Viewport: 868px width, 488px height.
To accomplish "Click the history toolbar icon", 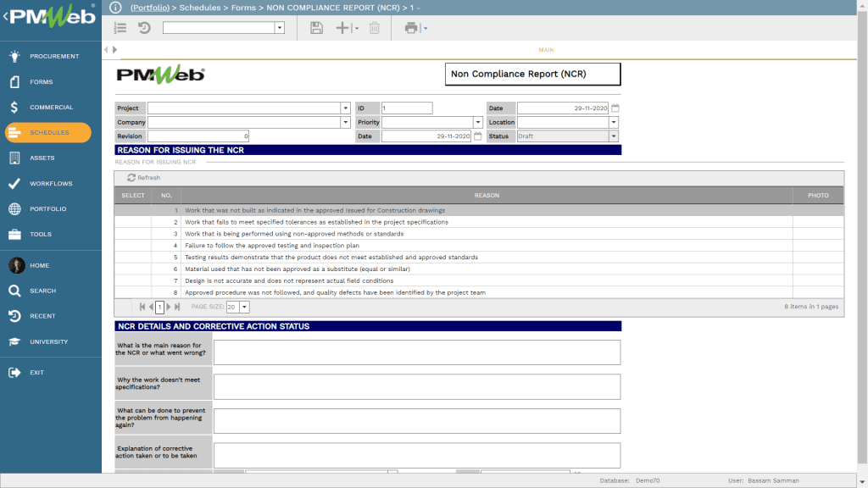I will [x=144, y=28].
